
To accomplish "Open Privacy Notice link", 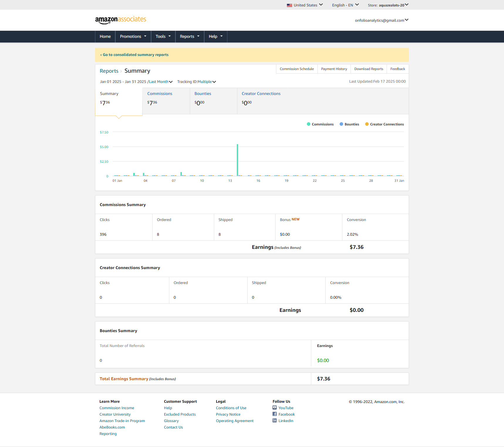I will (x=228, y=414).
